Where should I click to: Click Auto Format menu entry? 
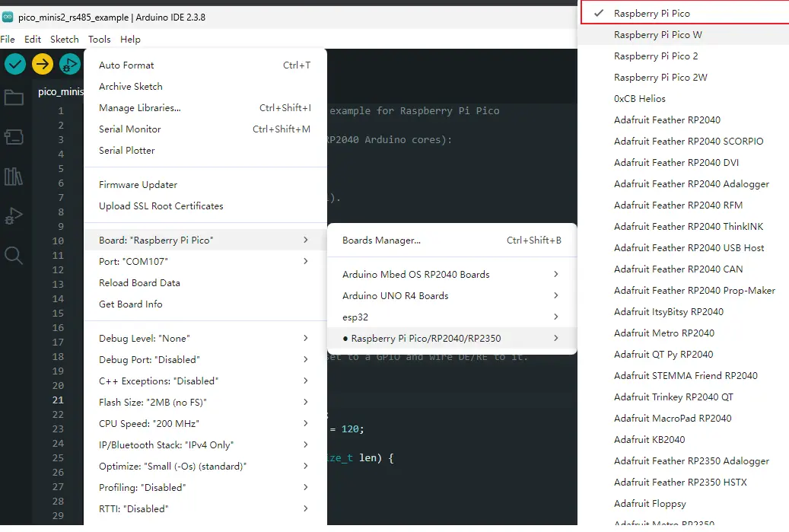point(205,65)
